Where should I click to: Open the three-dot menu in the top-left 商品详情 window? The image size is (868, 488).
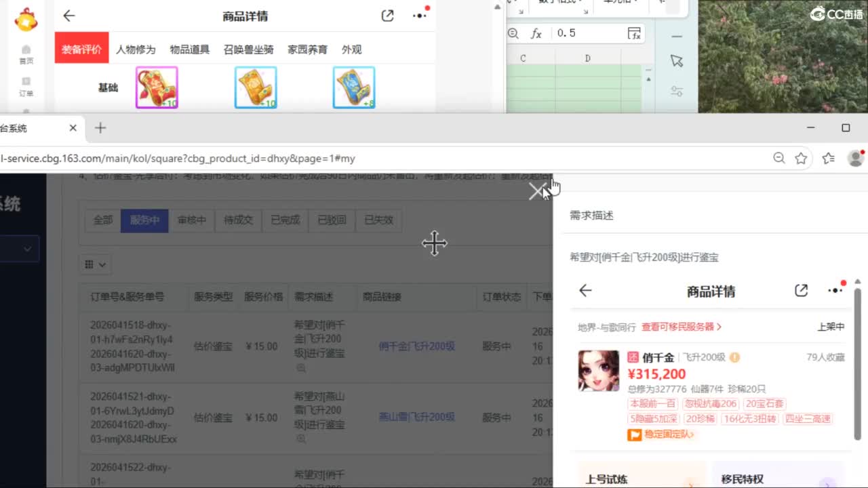point(420,16)
